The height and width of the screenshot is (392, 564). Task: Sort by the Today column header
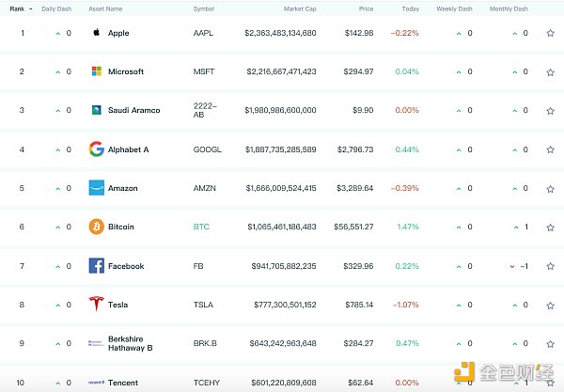[411, 8]
